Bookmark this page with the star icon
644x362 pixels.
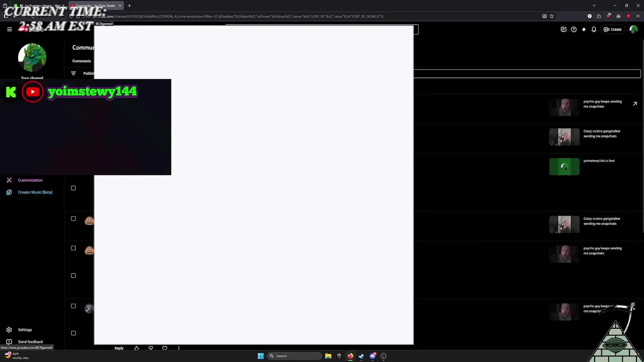click(x=551, y=16)
